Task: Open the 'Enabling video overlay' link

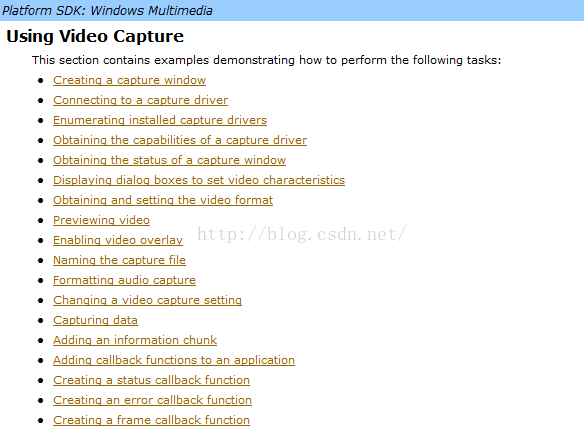Action: 118,240
